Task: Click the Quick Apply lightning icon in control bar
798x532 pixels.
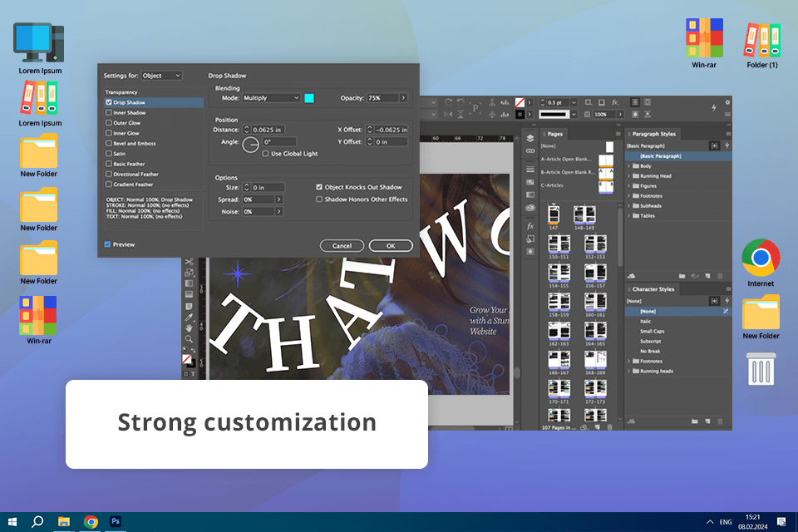Action: pyautogui.click(x=713, y=107)
